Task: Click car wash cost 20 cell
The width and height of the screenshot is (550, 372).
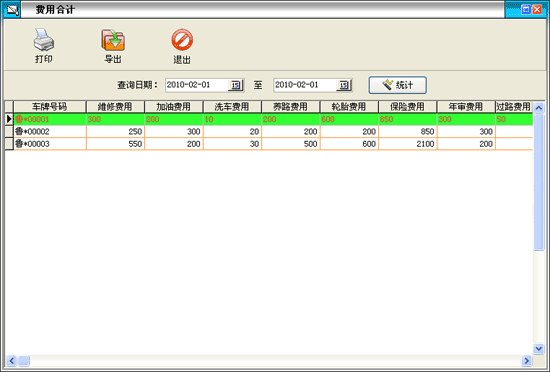Action: (x=232, y=131)
